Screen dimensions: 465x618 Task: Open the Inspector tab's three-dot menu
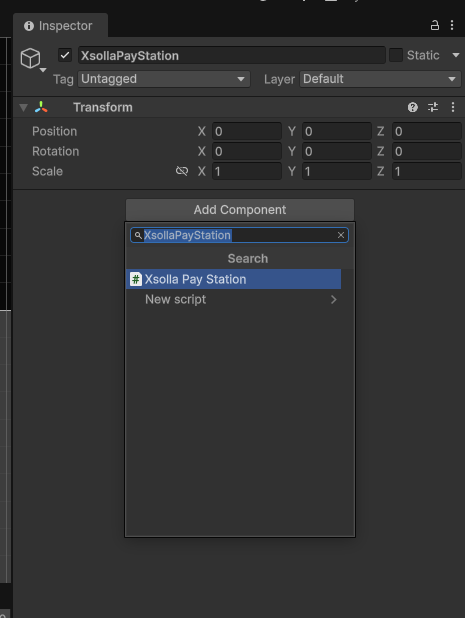click(452, 25)
